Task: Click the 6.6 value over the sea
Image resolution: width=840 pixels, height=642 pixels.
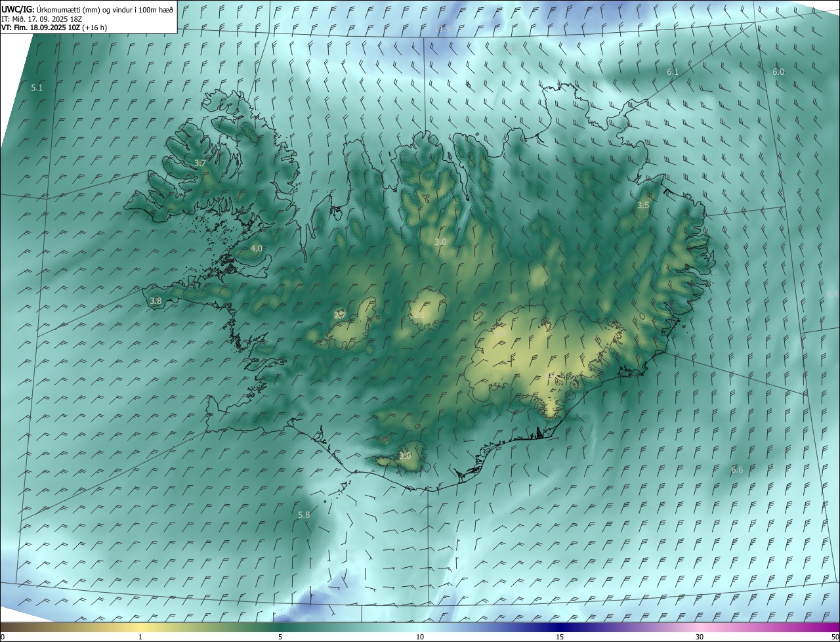Action: pyautogui.click(x=737, y=469)
